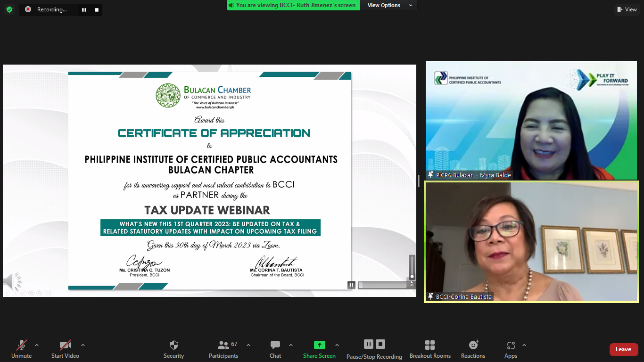
Task: Open the View layout menu
Action: click(x=626, y=9)
